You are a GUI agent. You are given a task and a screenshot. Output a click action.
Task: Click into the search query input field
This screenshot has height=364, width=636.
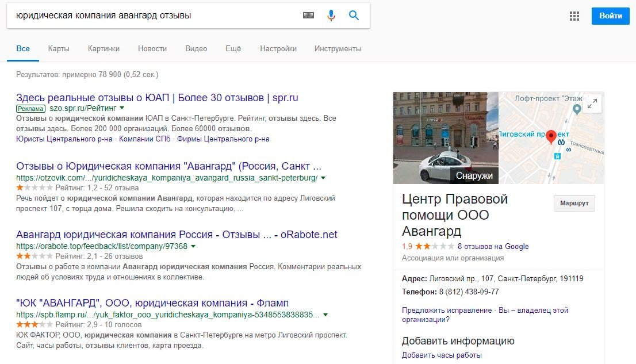tap(154, 16)
